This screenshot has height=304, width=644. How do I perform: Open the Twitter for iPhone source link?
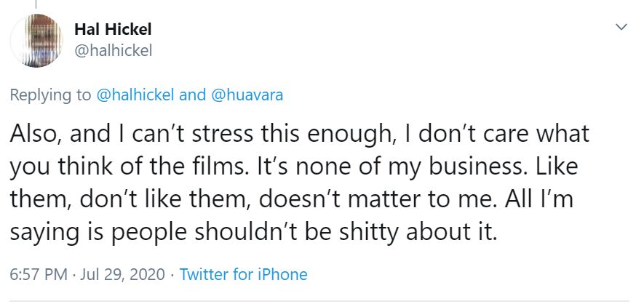[x=243, y=274]
